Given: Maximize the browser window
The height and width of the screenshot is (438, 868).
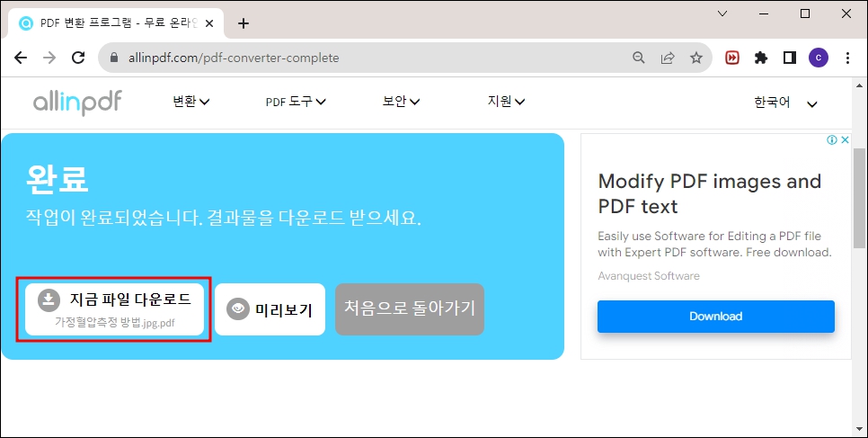Looking at the screenshot, I should 805,13.
